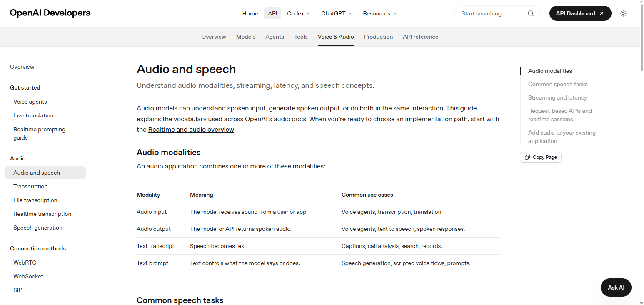Open Transcription in the sidebar
The height and width of the screenshot is (305, 644).
30,186
